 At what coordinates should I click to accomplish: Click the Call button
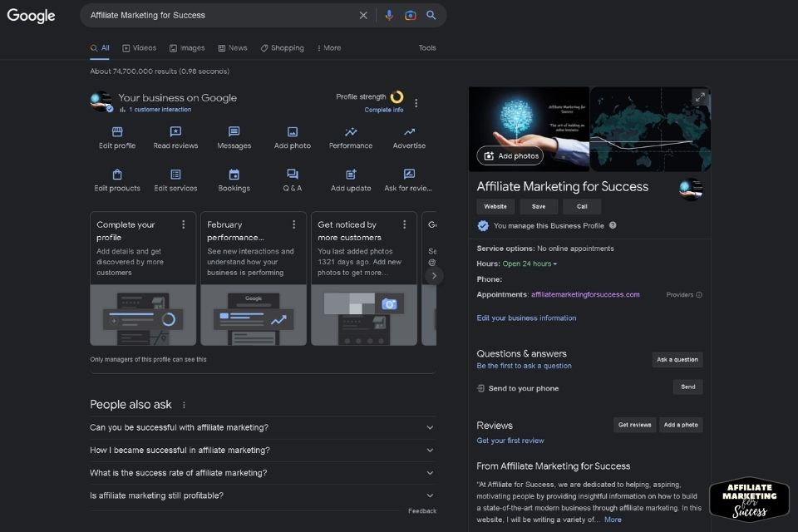pyautogui.click(x=582, y=207)
